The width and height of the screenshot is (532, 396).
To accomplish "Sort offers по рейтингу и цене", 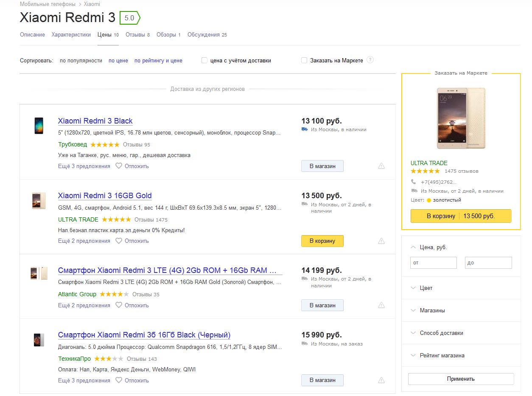I will click(x=158, y=61).
